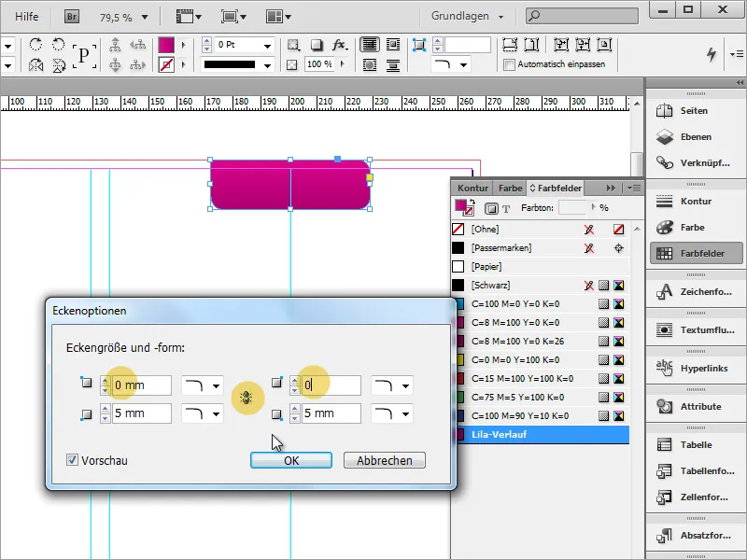
Task: Click the quick apply lightning icon
Action: [712, 54]
